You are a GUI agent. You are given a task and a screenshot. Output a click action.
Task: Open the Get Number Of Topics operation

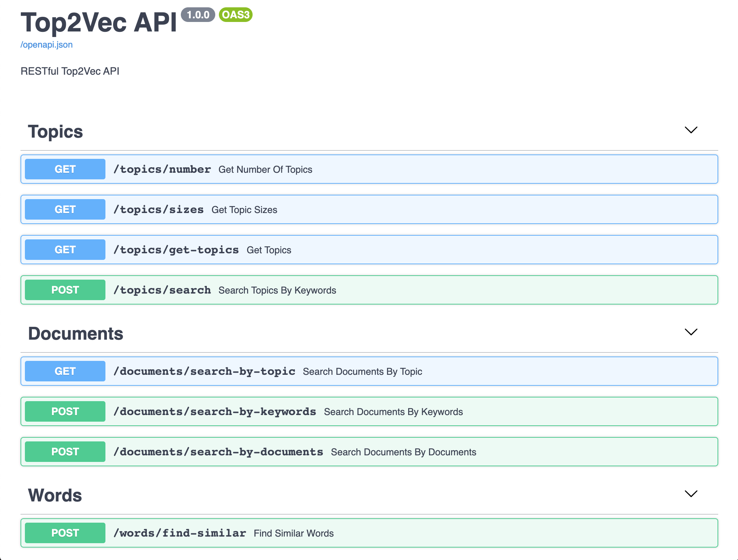(265, 169)
